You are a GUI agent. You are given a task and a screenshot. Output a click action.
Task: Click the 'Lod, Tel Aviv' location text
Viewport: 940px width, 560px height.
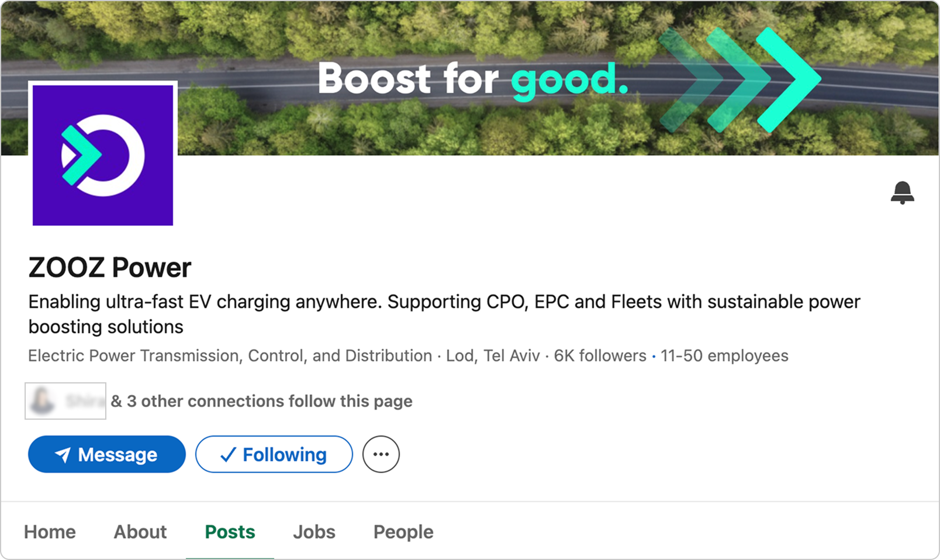[x=493, y=355]
